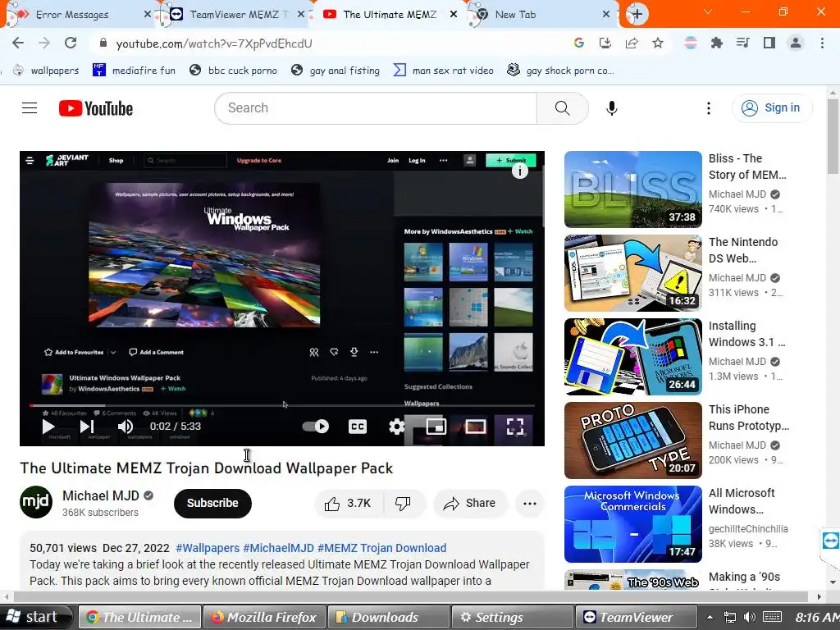The image size is (840, 630).
Task: Share the video
Action: tap(469, 504)
